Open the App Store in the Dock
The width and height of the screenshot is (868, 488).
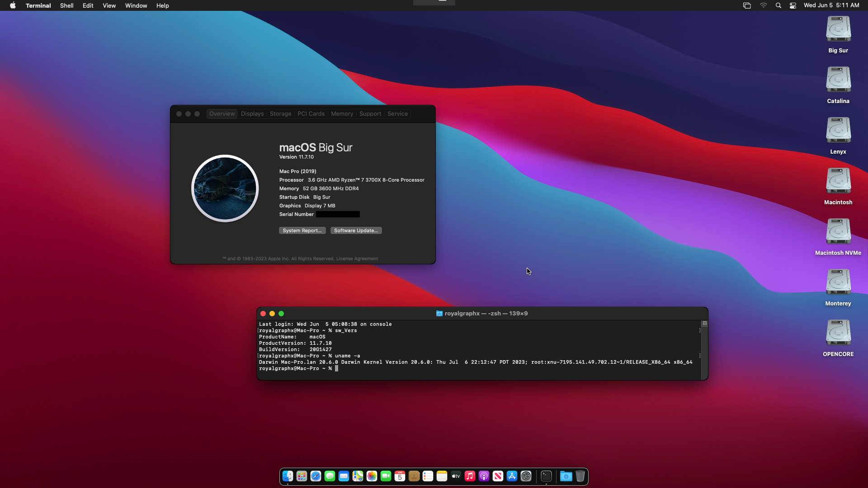pyautogui.click(x=512, y=476)
